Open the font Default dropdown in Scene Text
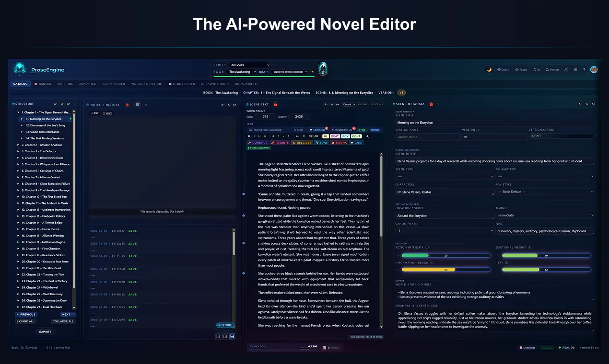This screenshot has height=364, width=609. (349, 104)
